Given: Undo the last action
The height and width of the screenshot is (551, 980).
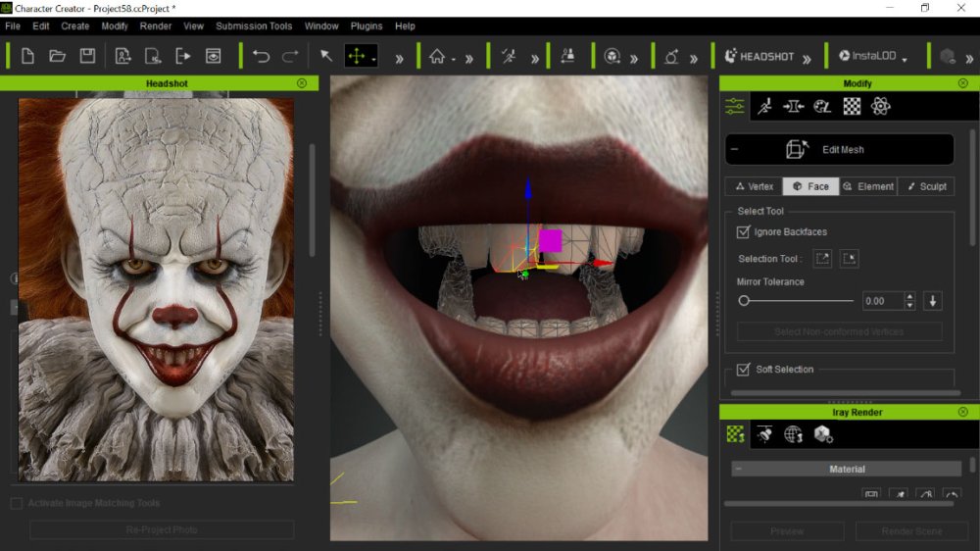Looking at the screenshot, I should point(261,56).
